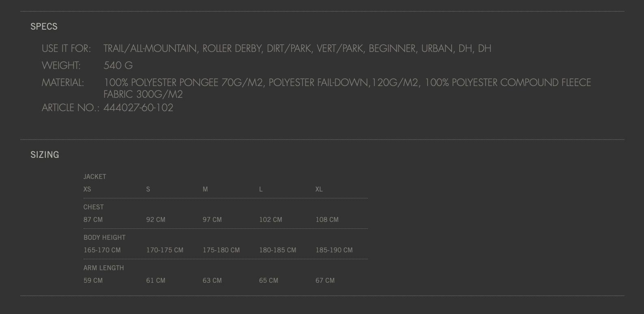The height and width of the screenshot is (314, 644).
Task: Click the CHEST row label
Action: [93, 207]
